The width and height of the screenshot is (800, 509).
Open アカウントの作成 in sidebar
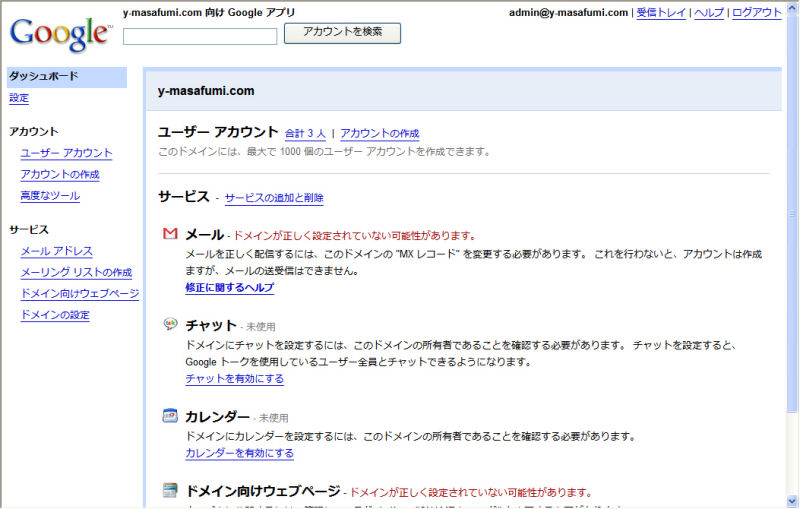(60, 174)
